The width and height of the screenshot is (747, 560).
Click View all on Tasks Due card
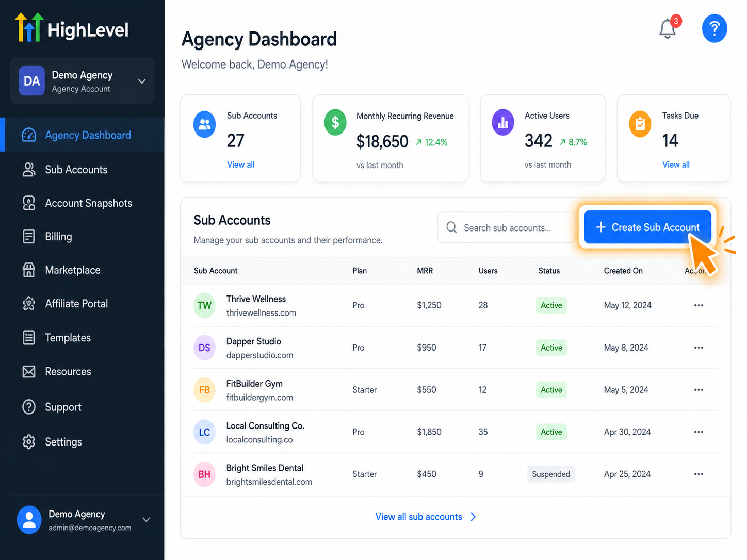[x=676, y=164]
